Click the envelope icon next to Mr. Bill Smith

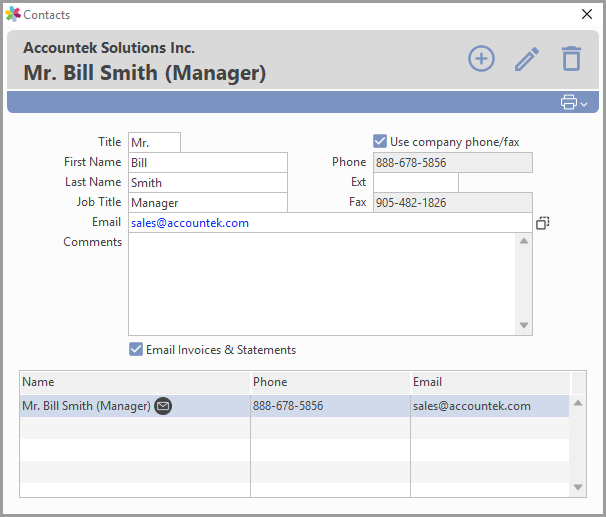point(163,406)
